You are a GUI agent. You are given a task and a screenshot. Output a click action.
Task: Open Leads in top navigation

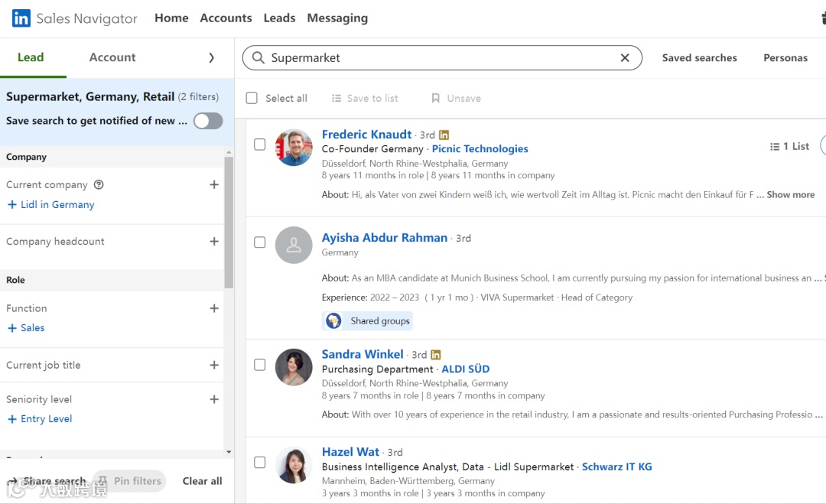(279, 18)
